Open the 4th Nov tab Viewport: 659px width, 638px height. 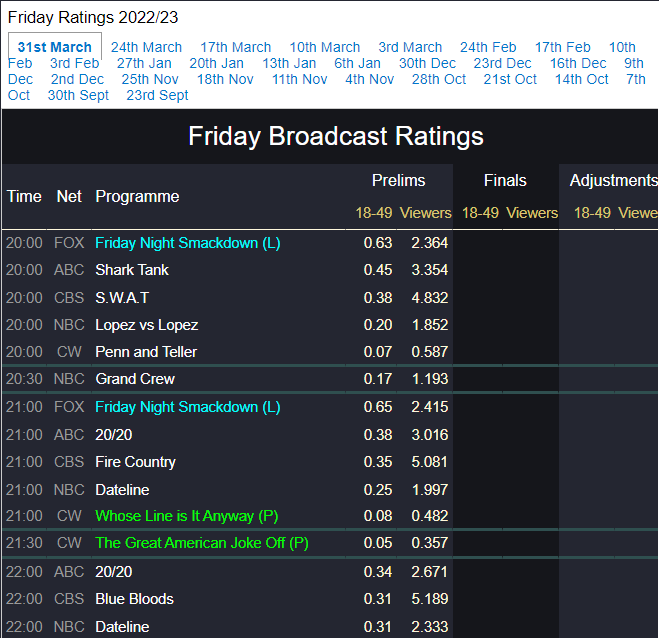pyautogui.click(x=369, y=79)
